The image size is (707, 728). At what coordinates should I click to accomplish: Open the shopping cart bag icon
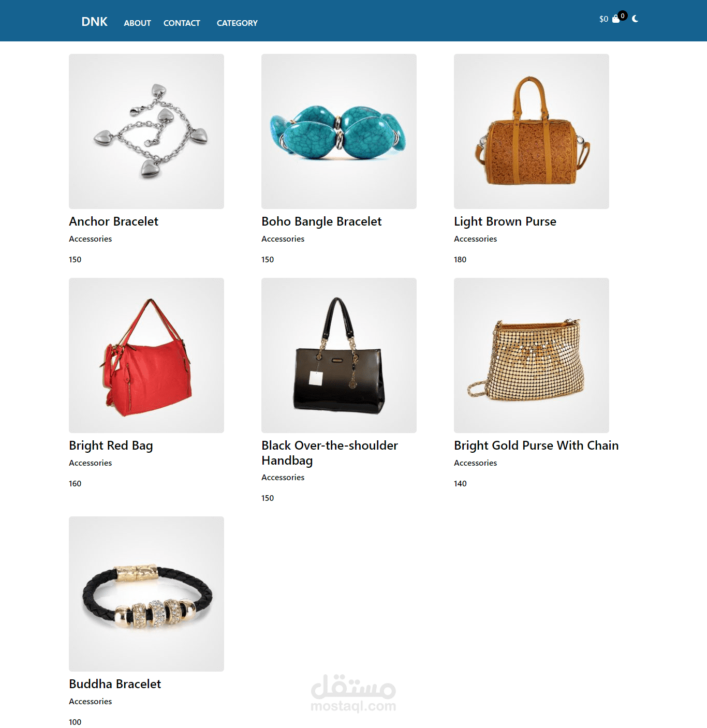616,19
